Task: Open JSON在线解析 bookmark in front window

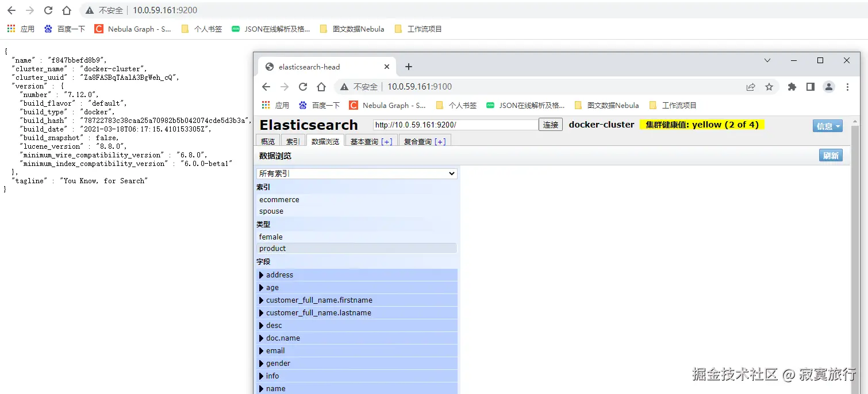Action: 525,105
